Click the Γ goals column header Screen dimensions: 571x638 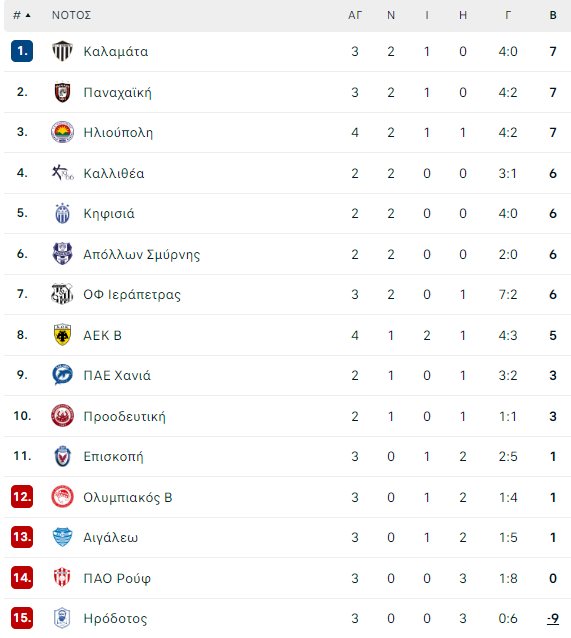click(x=508, y=15)
